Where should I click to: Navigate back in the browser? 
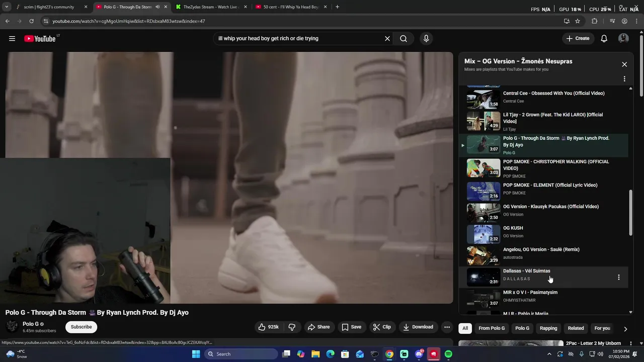(x=7, y=21)
